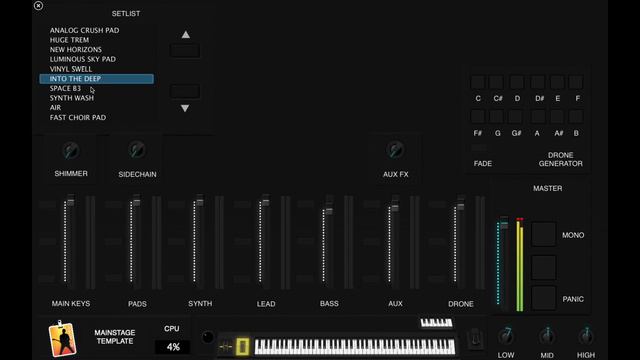
Task: Click the MAIN KEYS volume fader
Action: tap(71, 202)
